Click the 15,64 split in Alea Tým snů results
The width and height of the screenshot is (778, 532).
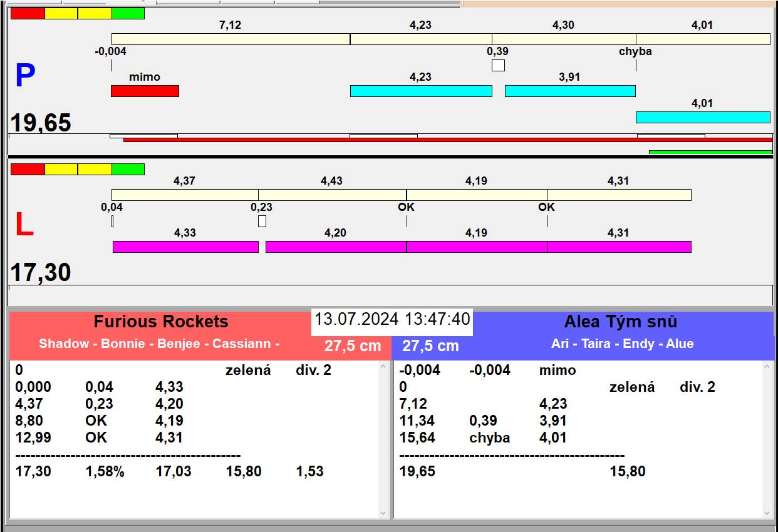click(x=417, y=437)
